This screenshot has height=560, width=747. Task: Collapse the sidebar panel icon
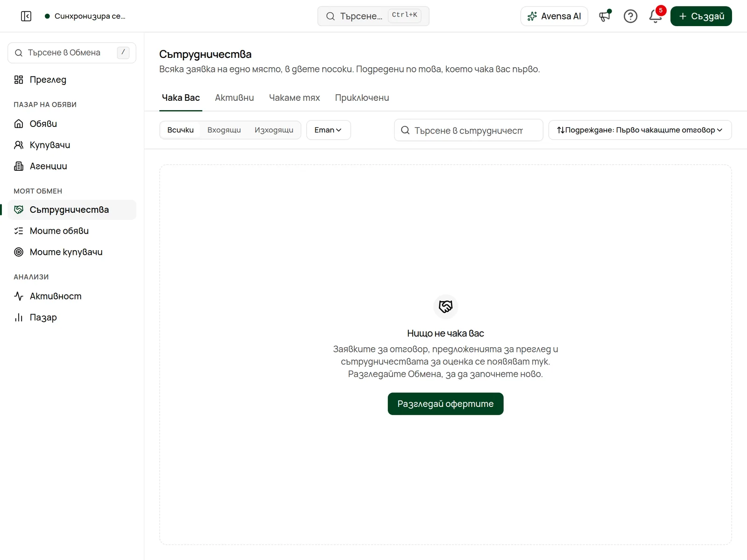[x=26, y=16]
